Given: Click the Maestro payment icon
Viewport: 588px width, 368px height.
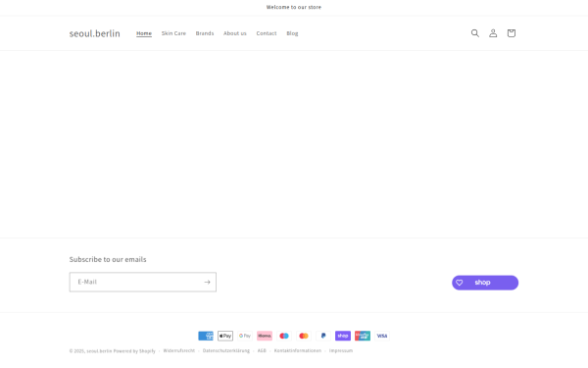Looking at the screenshot, I should [x=284, y=336].
